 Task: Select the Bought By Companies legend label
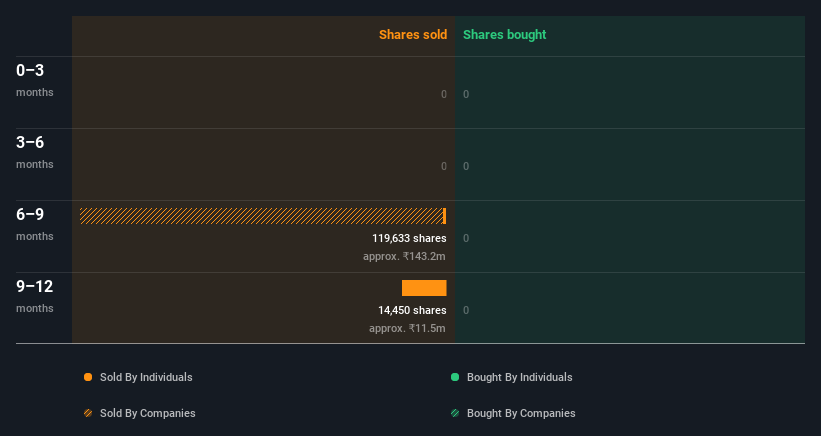(x=521, y=413)
